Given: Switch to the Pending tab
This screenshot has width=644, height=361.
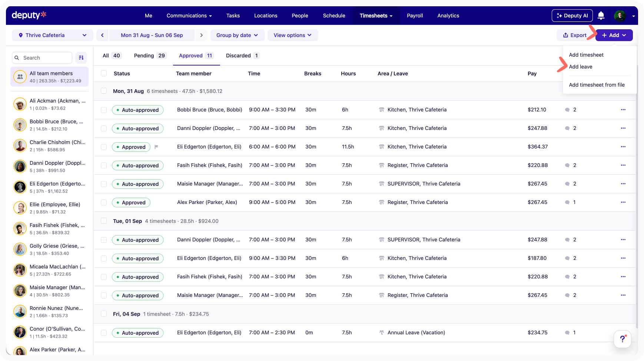Looking at the screenshot, I should [x=150, y=56].
